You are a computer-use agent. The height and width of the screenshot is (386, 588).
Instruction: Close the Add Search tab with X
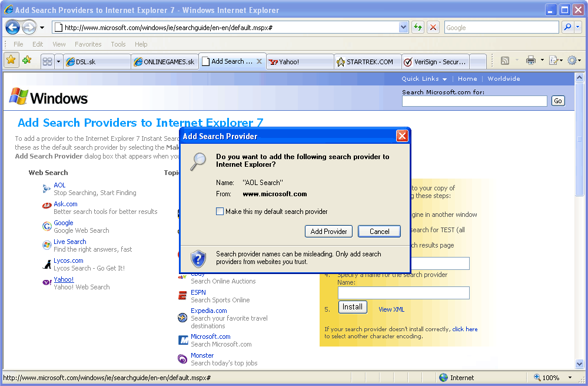[x=259, y=61]
